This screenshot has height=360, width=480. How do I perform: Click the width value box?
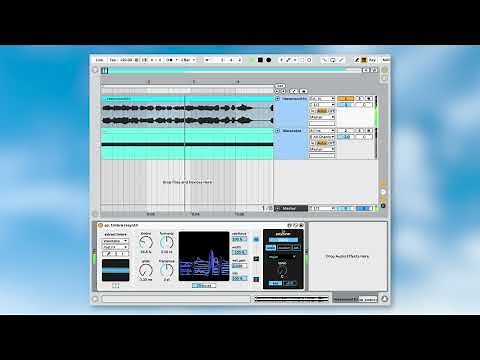pos(240,252)
